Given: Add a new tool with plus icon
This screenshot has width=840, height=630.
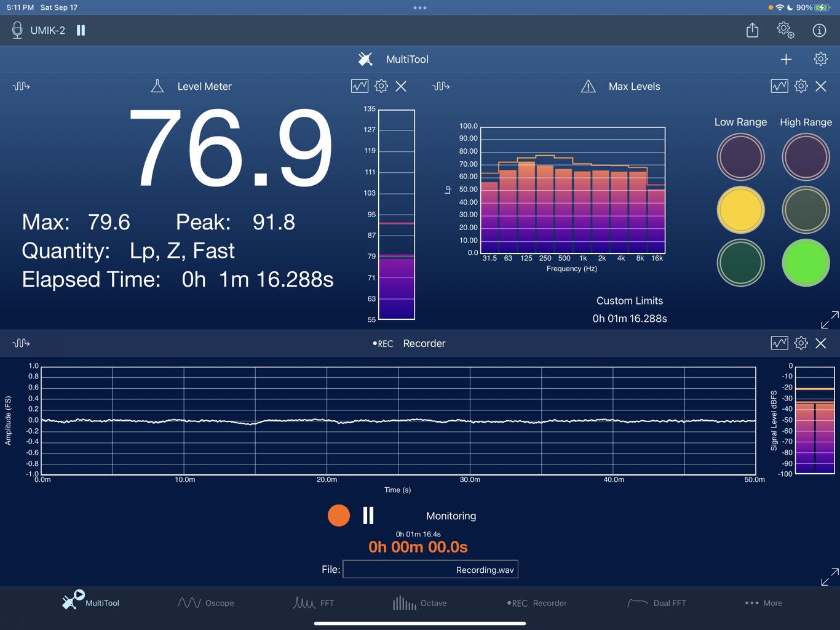Looking at the screenshot, I should point(786,59).
